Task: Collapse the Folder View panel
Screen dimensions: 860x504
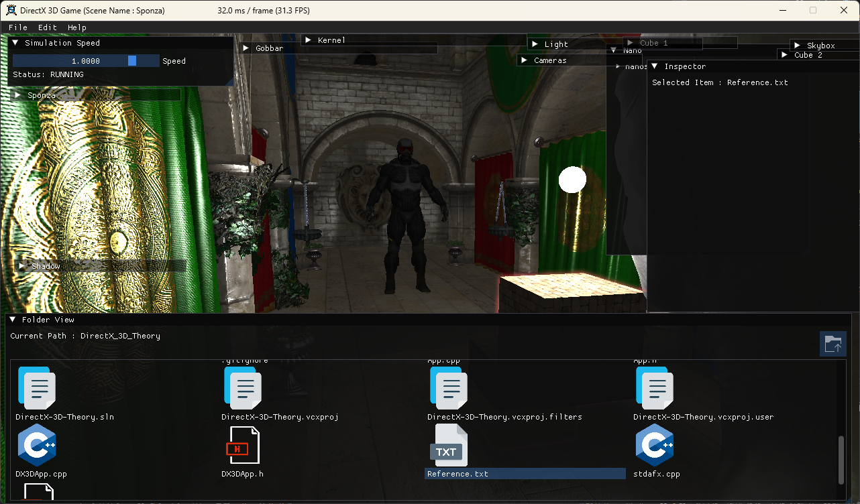Action: 11,319
